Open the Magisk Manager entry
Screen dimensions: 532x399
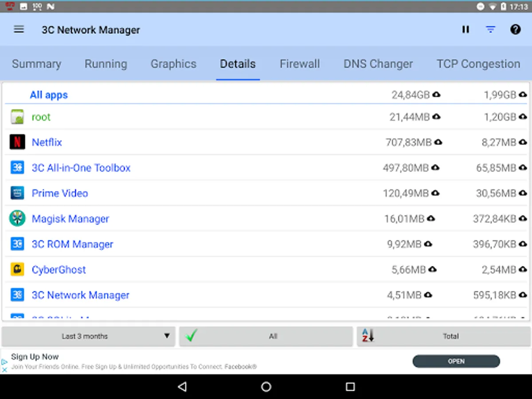point(266,219)
